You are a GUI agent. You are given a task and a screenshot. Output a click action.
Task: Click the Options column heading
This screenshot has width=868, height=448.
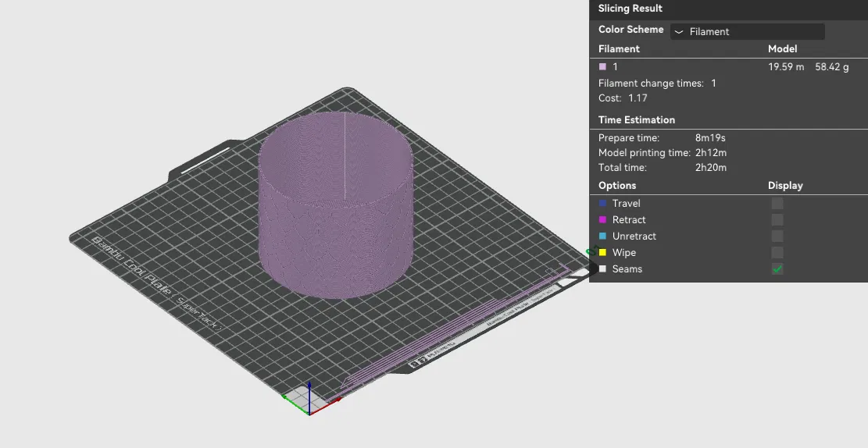(x=617, y=185)
